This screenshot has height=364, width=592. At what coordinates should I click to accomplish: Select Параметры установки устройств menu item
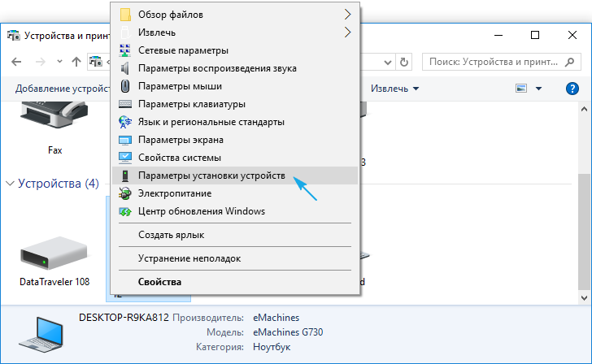click(x=211, y=175)
